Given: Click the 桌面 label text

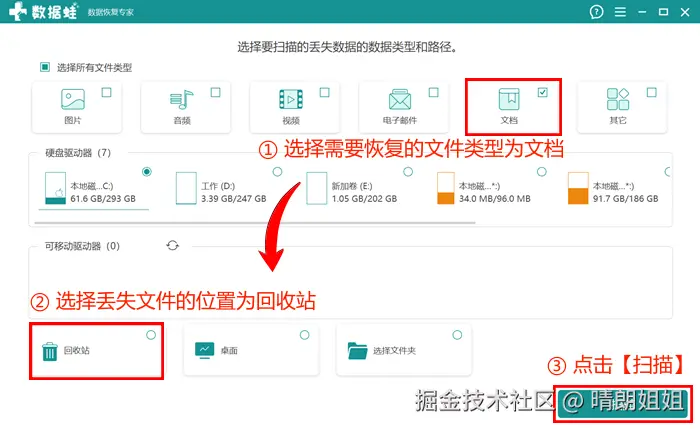Looking at the screenshot, I should coord(229,350).
